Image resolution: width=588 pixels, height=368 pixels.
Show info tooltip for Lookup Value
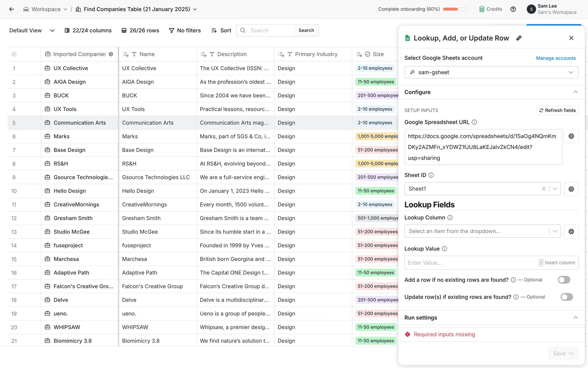tap(444, 249)
